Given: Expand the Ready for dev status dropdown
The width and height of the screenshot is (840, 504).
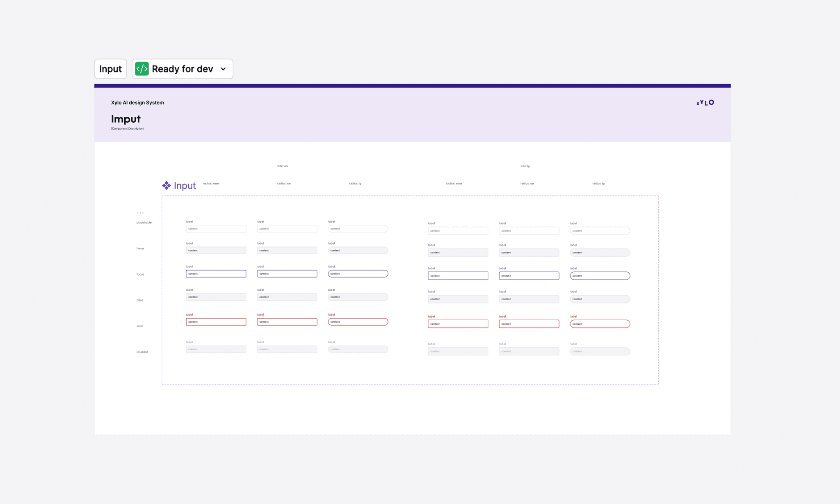Looking at the screenshot, I should point(223,69).
